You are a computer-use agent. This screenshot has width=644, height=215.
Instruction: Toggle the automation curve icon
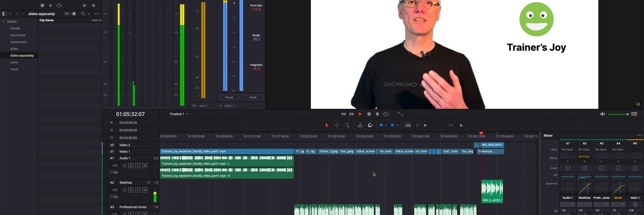tap(400, 114)
